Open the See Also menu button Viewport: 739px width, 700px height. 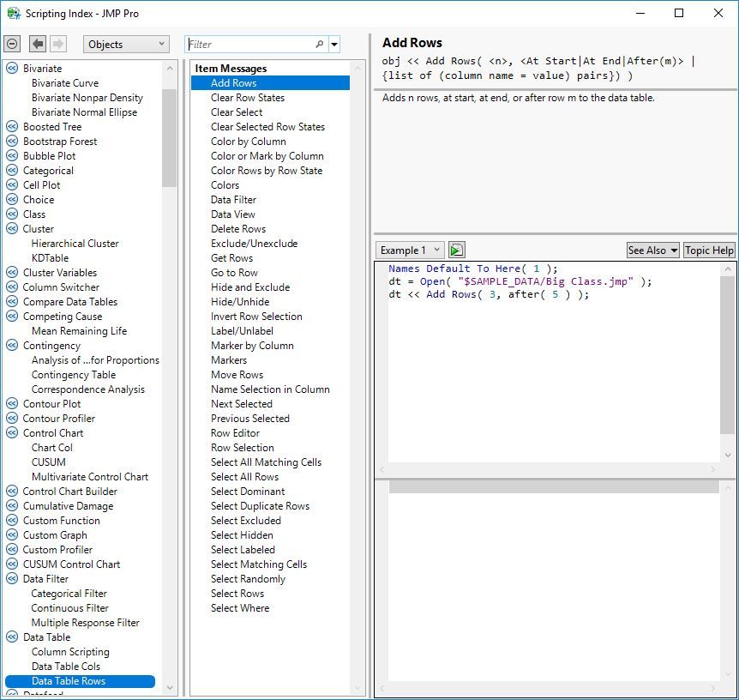(x=652, y=250)
